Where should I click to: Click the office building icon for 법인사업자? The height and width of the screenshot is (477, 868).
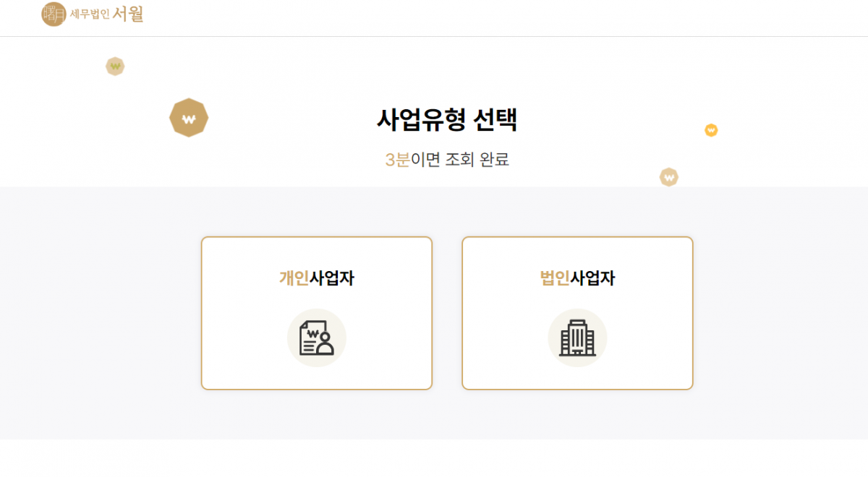(x=577, y=338)
